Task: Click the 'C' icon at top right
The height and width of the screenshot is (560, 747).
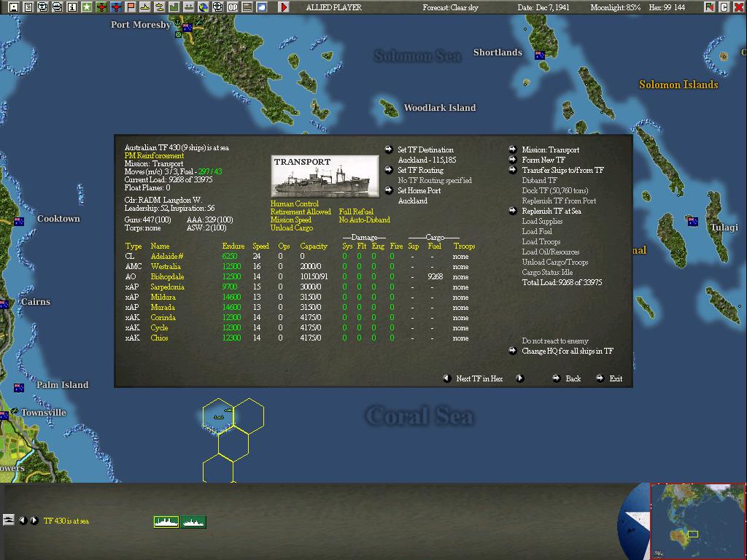Action: coord(724,7)
